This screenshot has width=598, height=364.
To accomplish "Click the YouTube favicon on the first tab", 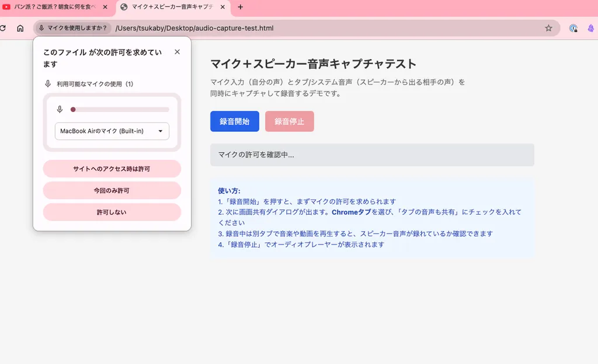I will (x=7, y=7).
